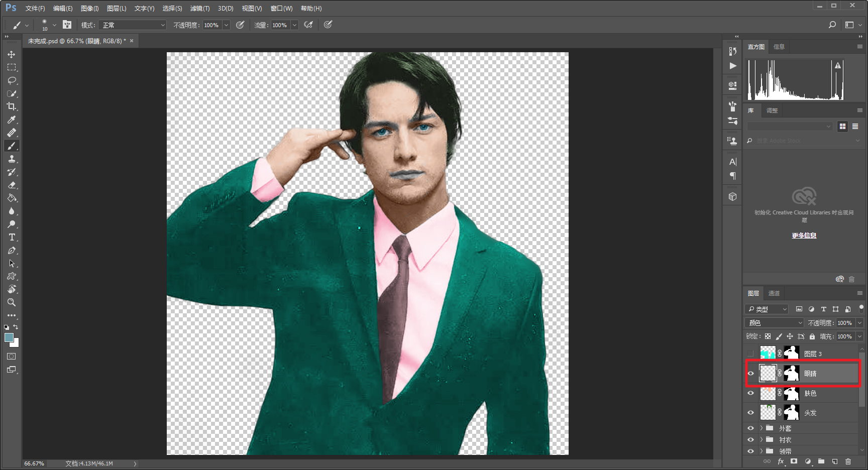Select the 眼睛 layer mask thumbnail

pyautogui.click(x=792, y=373)
